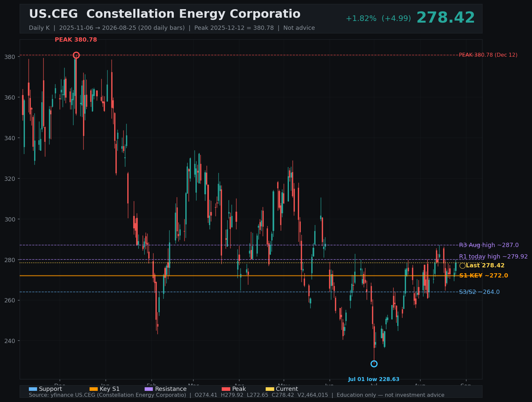This screenshot has height=402, width=532.
Task: Click the 340 y-axis tick label
Action: (x=10, y=138)
